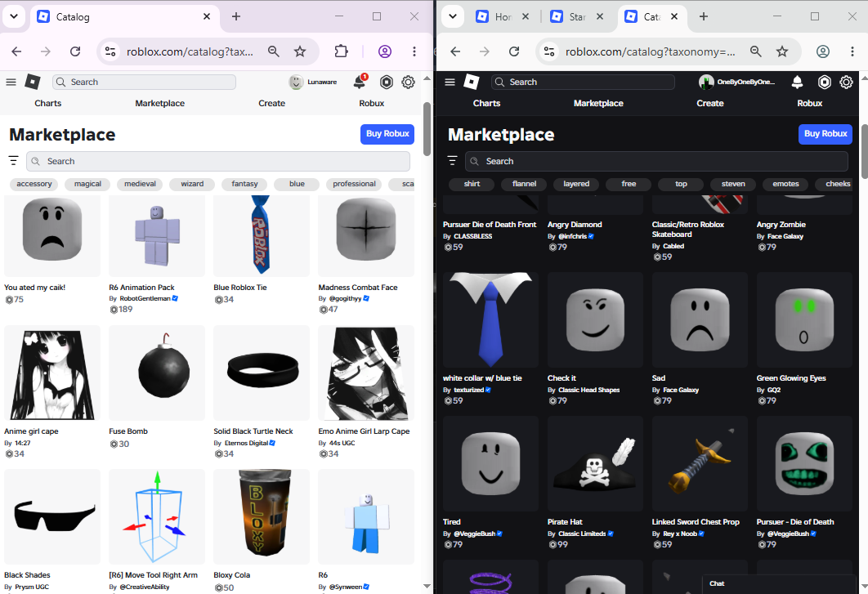Open marketplace filter icon in the light window

14,160
